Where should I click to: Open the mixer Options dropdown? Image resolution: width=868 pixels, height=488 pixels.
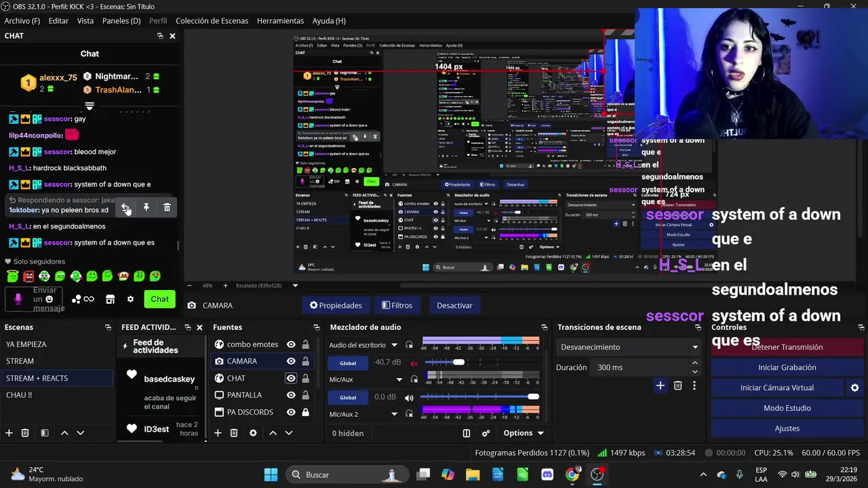(x=524, y=433)
